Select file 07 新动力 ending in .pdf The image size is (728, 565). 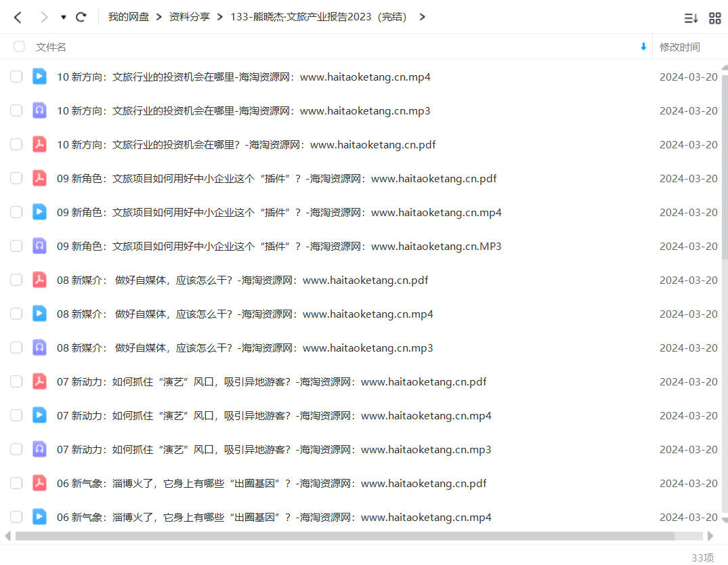[272, 382]
